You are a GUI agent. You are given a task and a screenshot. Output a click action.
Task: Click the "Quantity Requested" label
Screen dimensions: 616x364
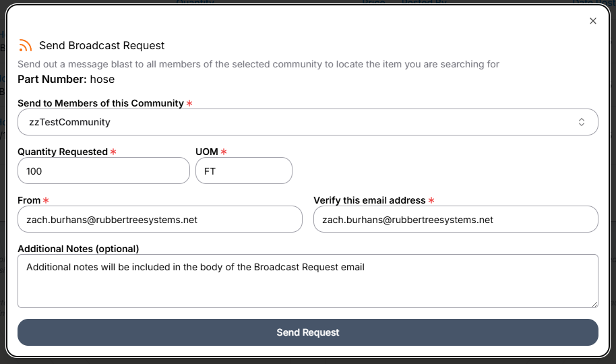63,152
